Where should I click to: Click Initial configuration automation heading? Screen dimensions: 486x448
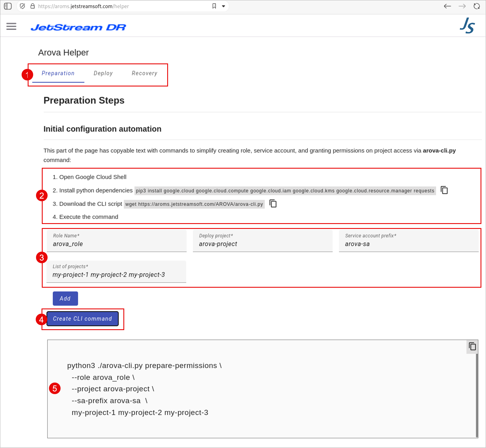102,129
